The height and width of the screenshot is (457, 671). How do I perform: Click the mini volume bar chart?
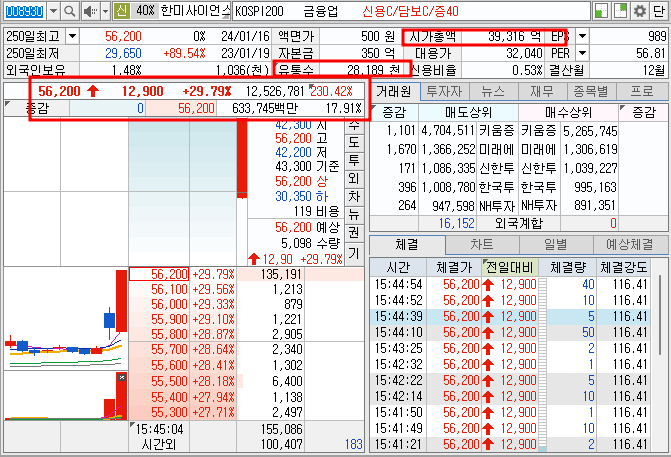(66, 396)
